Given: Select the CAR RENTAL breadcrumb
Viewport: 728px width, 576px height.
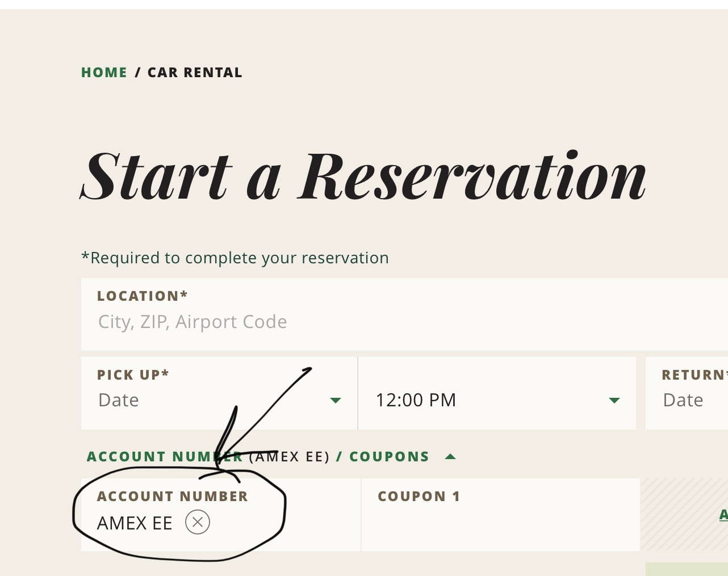Looking at the screenshot, I should [x=195, y=73].
